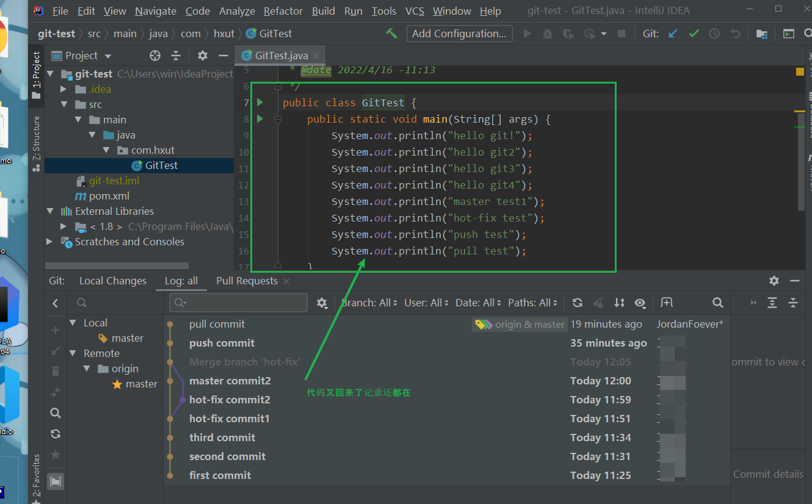Click the Git log refresh icon
Screen dimensions: 812x504
578,303
